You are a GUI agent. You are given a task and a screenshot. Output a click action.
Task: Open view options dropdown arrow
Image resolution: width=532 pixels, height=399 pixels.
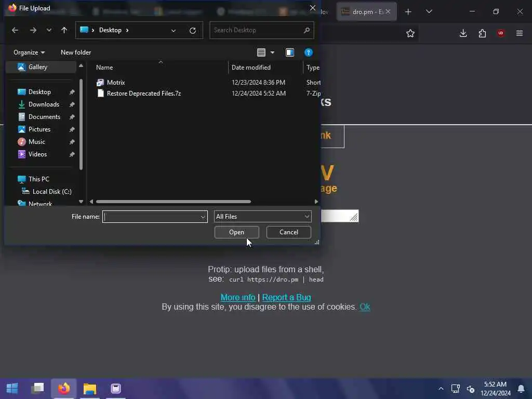pyautogui.click(x=272, y=52)
